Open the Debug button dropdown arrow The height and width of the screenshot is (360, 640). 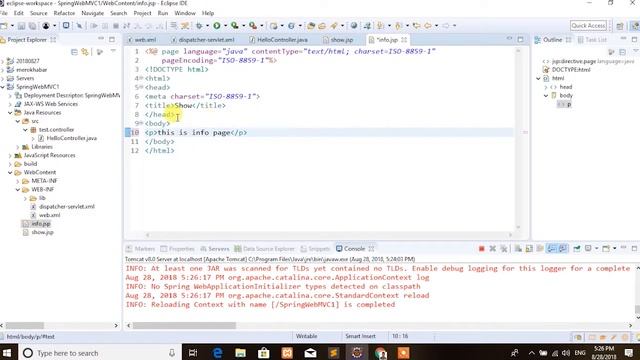(x=207, y=26)
